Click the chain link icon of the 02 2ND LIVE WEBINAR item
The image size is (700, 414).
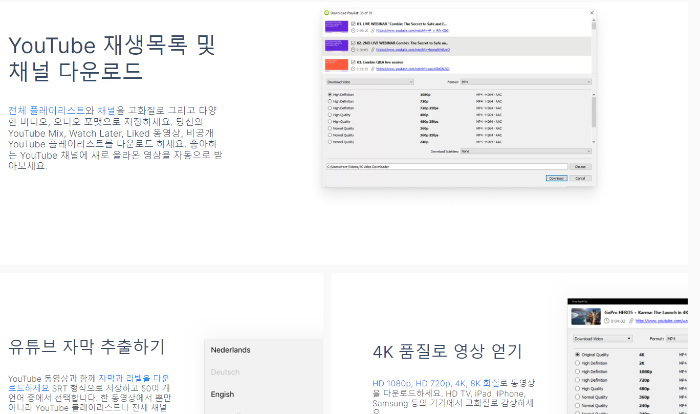tap(373, 50)
